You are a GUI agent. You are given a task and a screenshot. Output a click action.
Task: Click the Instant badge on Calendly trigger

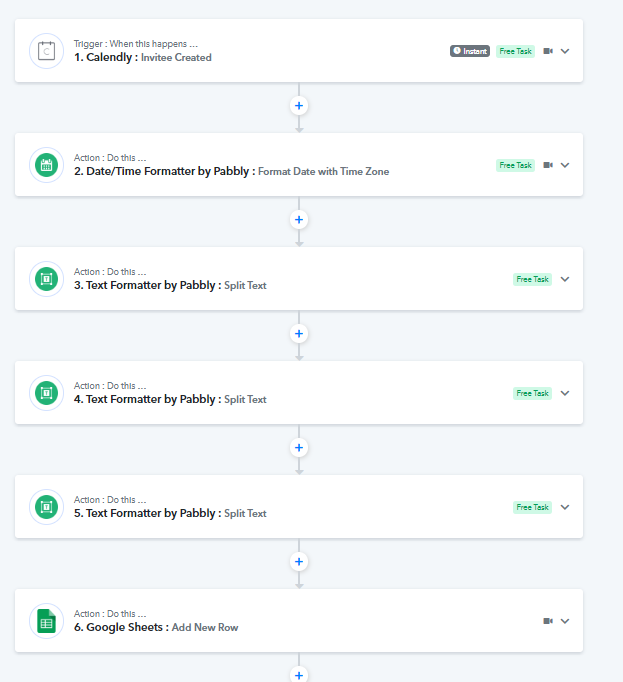(x=470, y=51)
